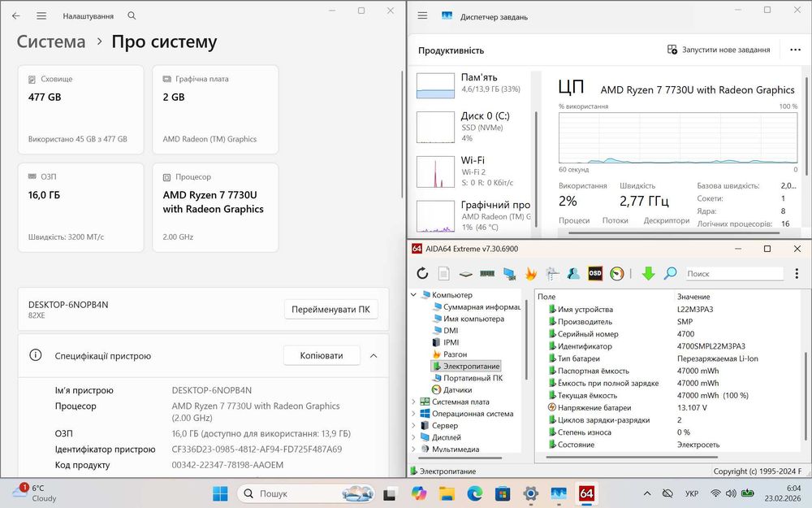The image size is (812, 508).
Task: Open Microsoft Edge from the taskbar
Action: coord(474,493)
